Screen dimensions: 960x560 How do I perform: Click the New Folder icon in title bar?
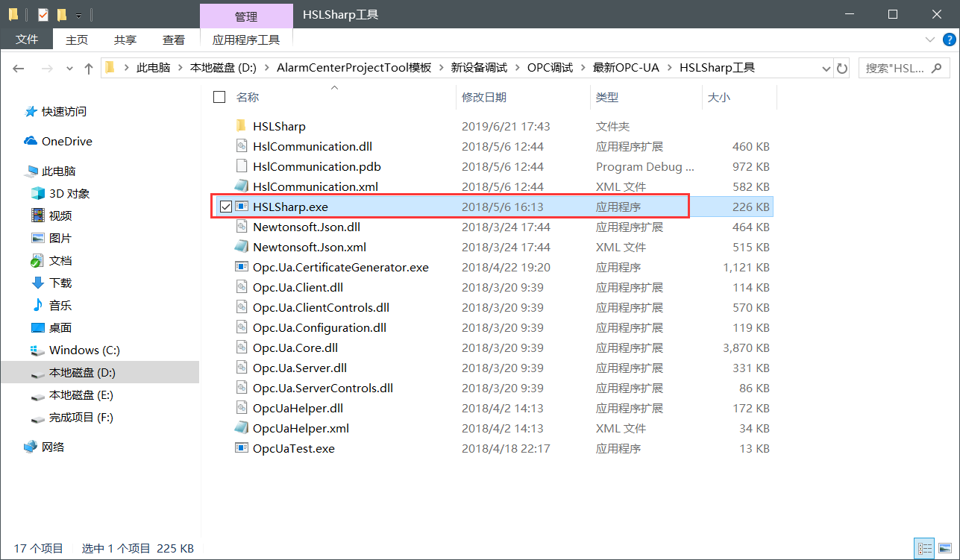coord(62,14)
